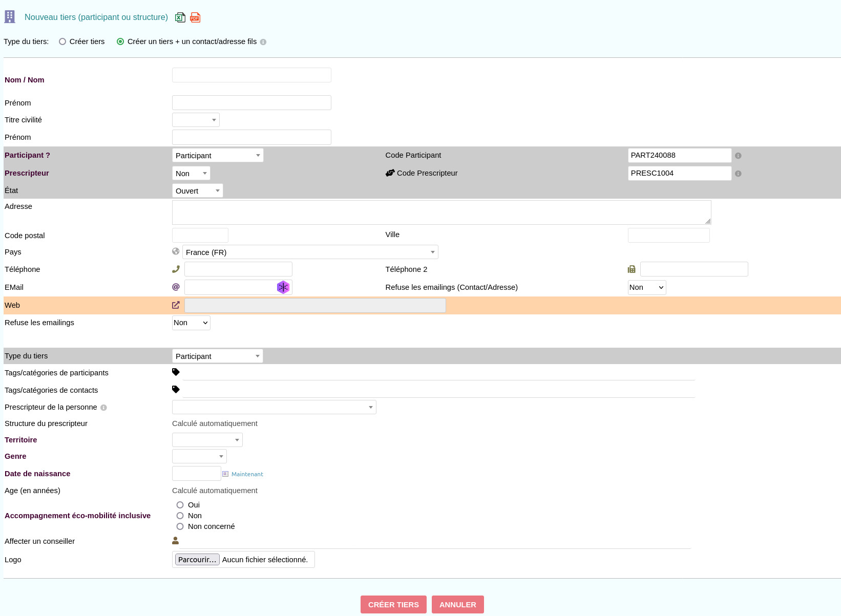Image resolution: width=841 pixels, height=616 pixels.
Task: Click the Web external link icon
Action: click(x=176, y=305)
